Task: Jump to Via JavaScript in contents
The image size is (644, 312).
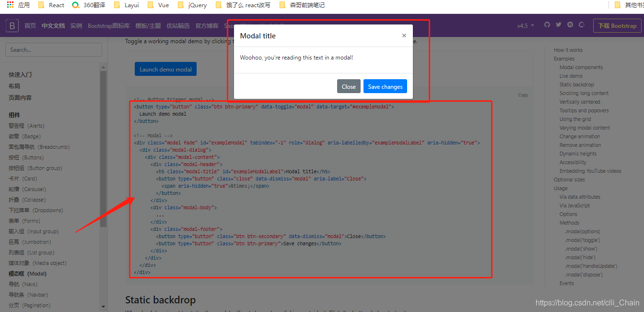Action: (575, 205)
